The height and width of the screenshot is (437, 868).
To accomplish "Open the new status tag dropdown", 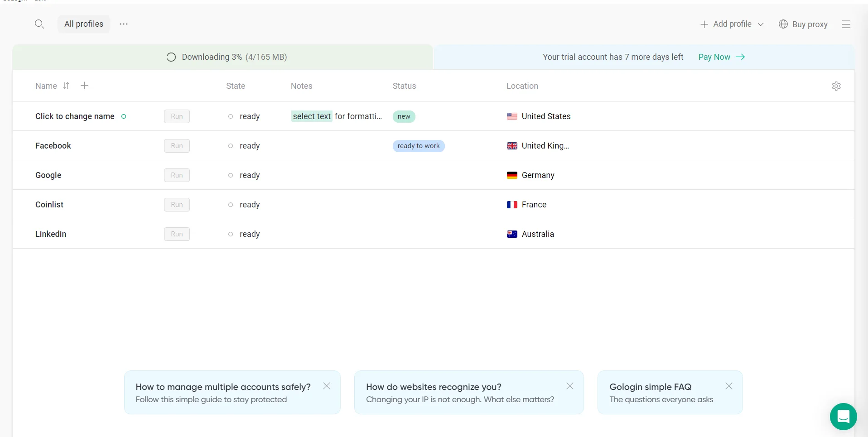I will click(x=404, y=116).
